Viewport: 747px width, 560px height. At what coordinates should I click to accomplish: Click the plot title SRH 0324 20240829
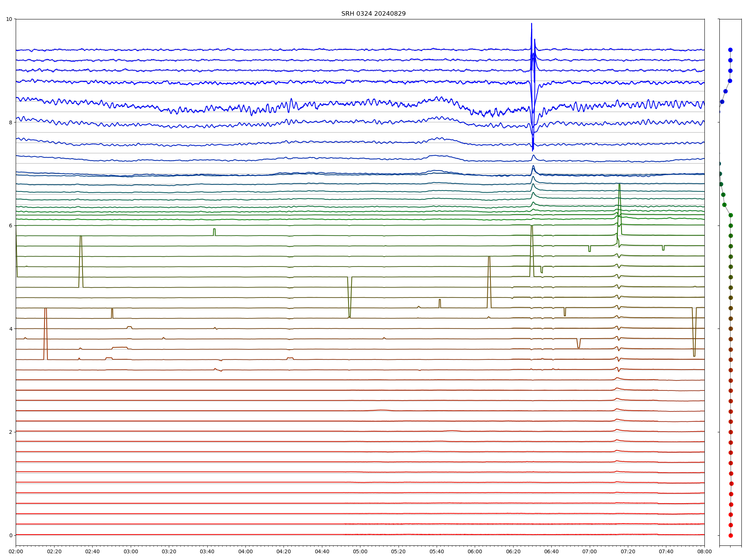point(373,14)
